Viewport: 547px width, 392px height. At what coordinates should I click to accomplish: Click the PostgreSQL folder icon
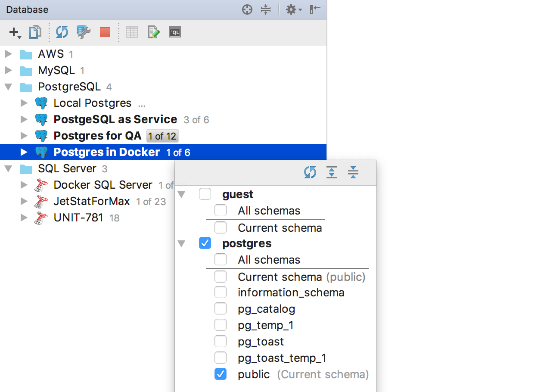click(x=26, y=87)
